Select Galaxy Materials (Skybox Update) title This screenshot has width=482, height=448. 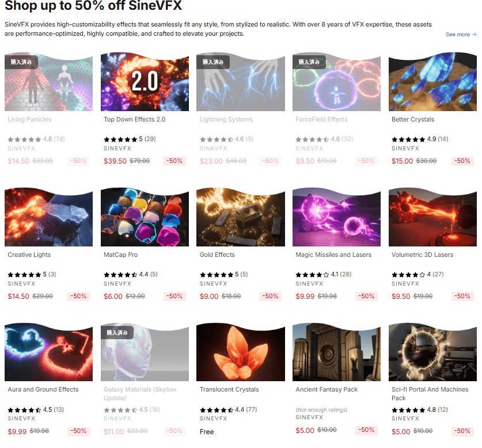pos(140,393)
